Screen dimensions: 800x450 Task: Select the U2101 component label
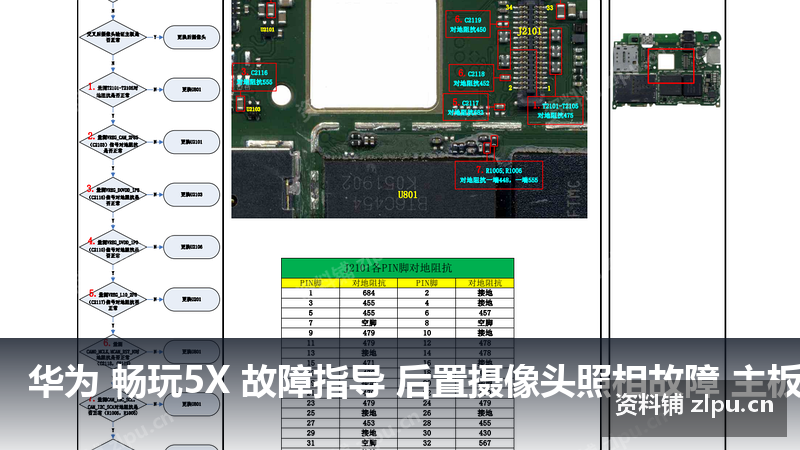pos(267,30)
